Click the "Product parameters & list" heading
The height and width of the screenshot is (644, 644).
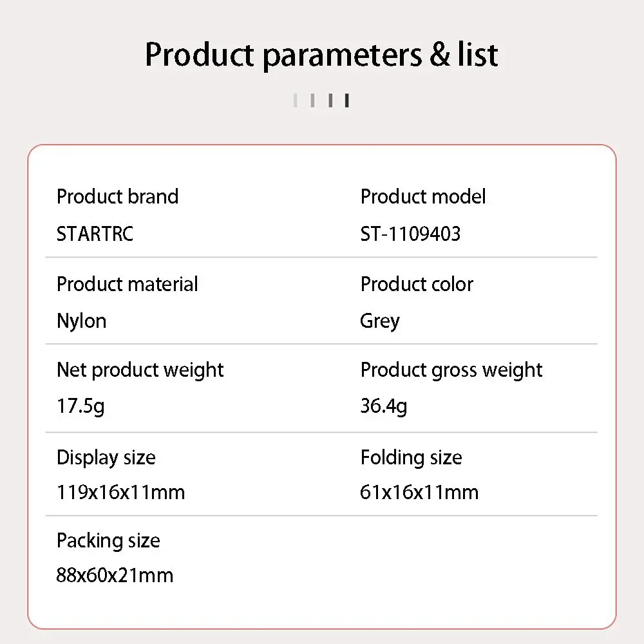coord(321,55)
